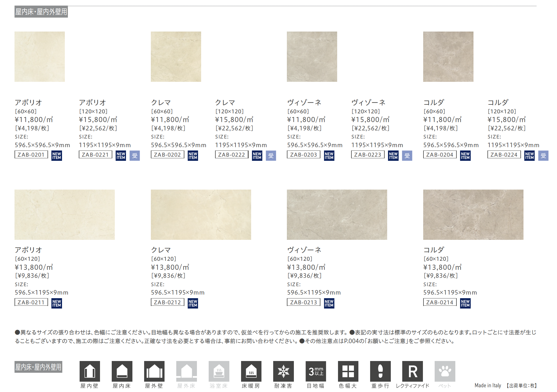Click the bottom 屋内床・屋内外壁用 label
557x392 pixels.
38,367
